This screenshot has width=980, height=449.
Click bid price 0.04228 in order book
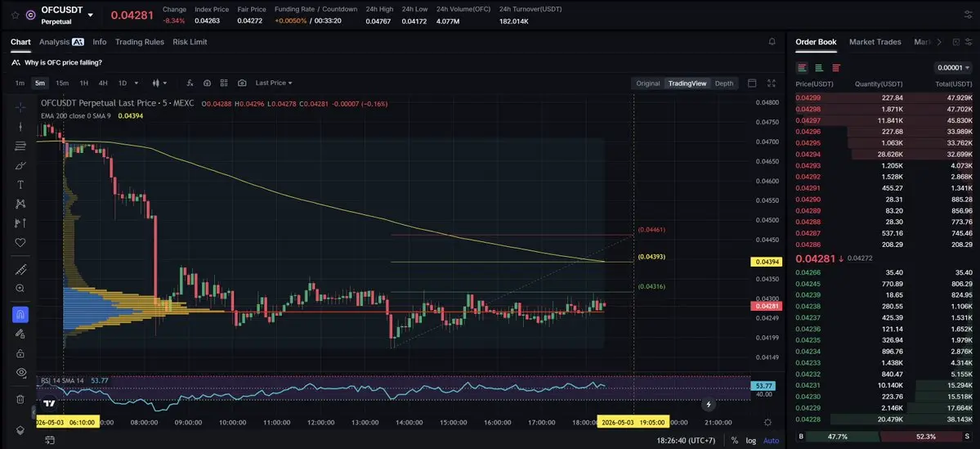coord(808,420)
